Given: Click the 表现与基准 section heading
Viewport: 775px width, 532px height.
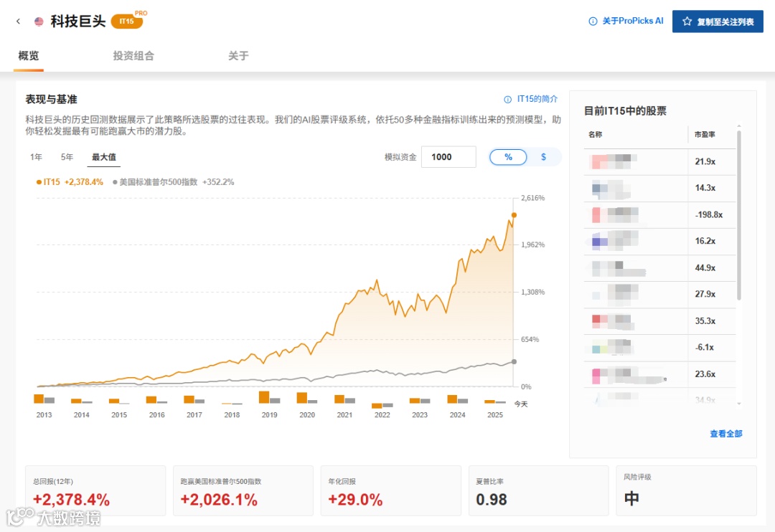Looking at the screenshot, I should click(52, 99).
